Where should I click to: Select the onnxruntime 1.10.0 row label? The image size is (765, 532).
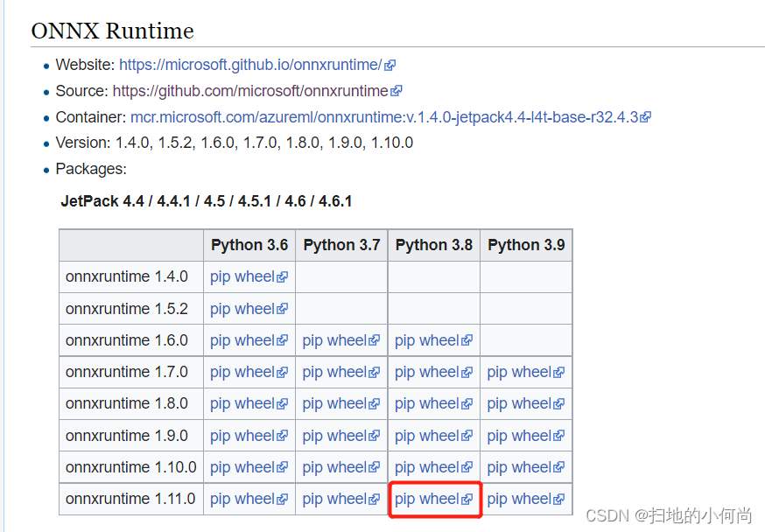click(130, 467)
